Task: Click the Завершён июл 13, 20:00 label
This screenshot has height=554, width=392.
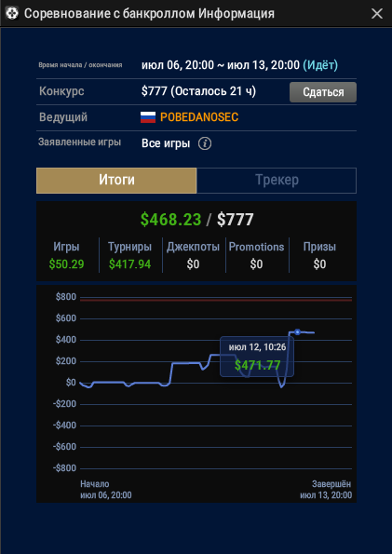Action: pos(326,490)
